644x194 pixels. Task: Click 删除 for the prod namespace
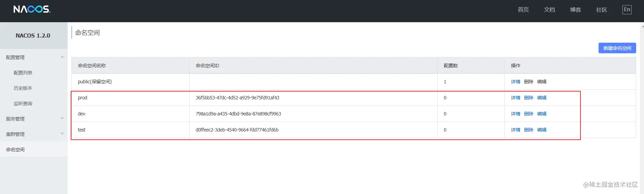529,98
